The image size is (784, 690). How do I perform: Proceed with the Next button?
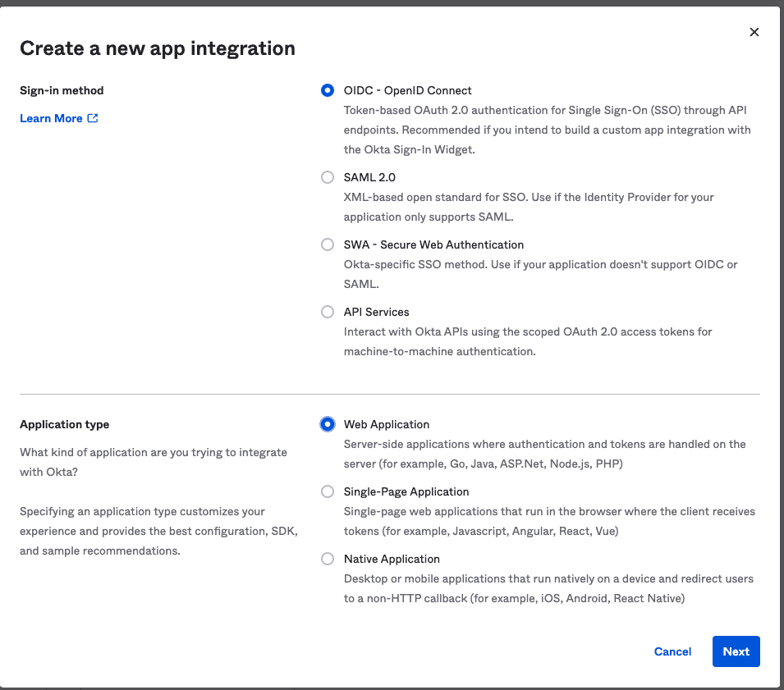tap(736, 651)
